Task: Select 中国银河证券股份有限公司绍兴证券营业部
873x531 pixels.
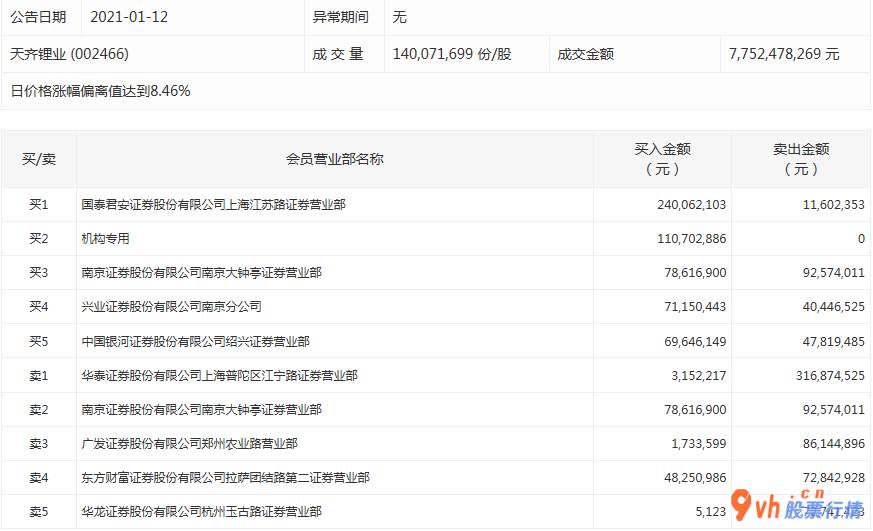Action: tap(195, 341)
